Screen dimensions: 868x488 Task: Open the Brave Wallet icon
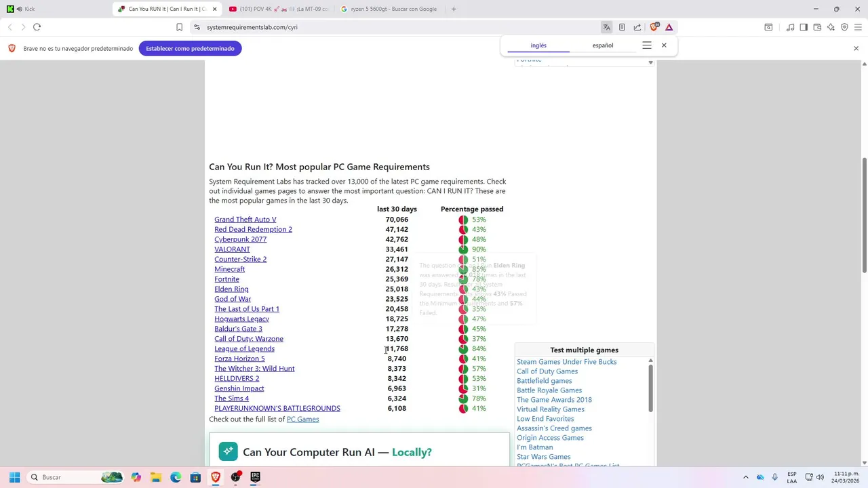click(x=817, y=27)
